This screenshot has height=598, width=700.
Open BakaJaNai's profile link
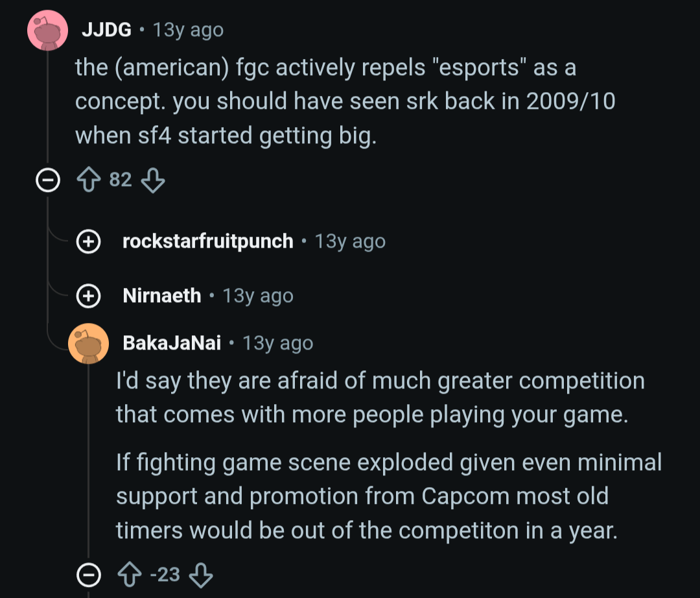tap(172, 343)
